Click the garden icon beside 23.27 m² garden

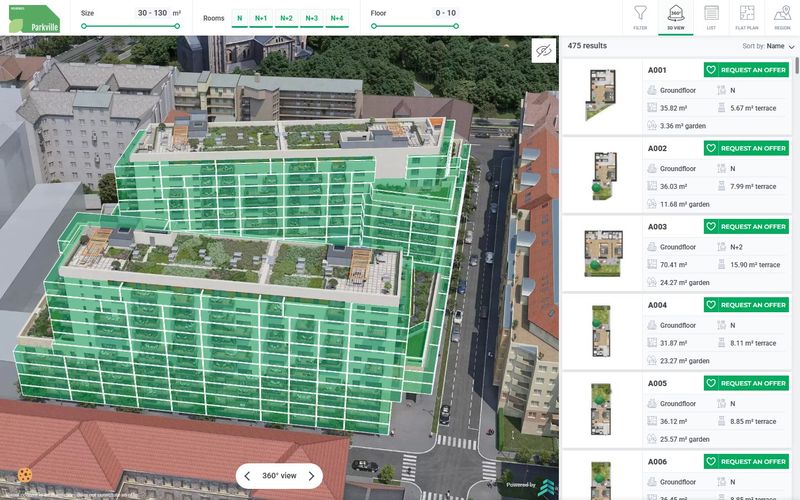pos(652,361)
